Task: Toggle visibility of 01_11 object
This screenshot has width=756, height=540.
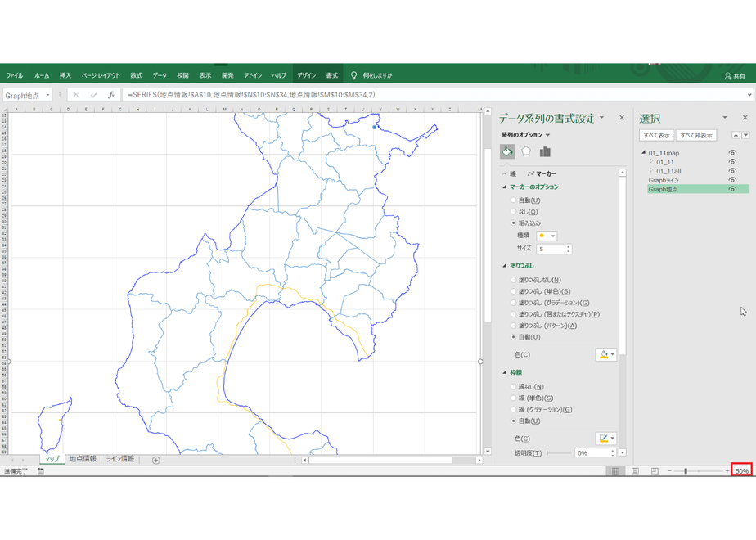Action: coord(732,162)
